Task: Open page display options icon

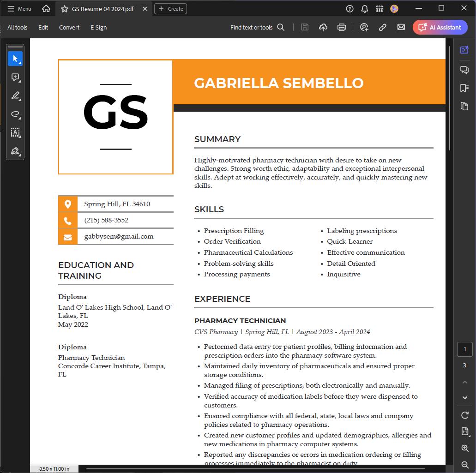Action: pos(465,431)
